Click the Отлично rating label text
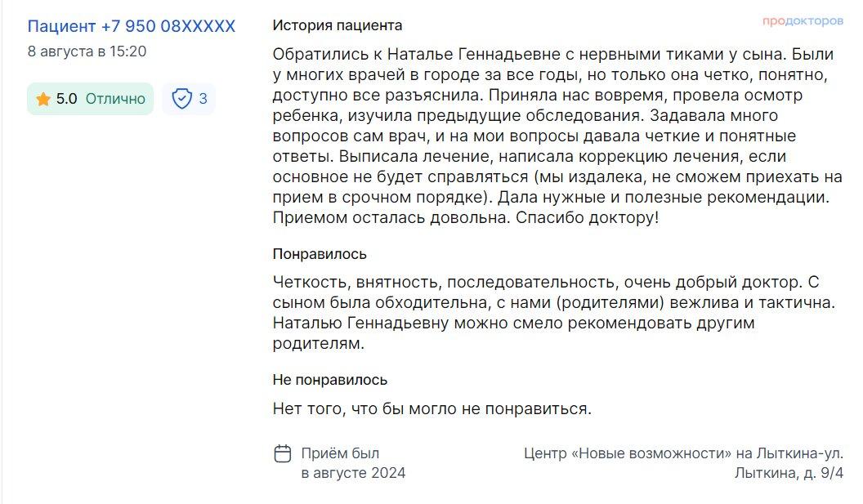 tap(115, 99)
